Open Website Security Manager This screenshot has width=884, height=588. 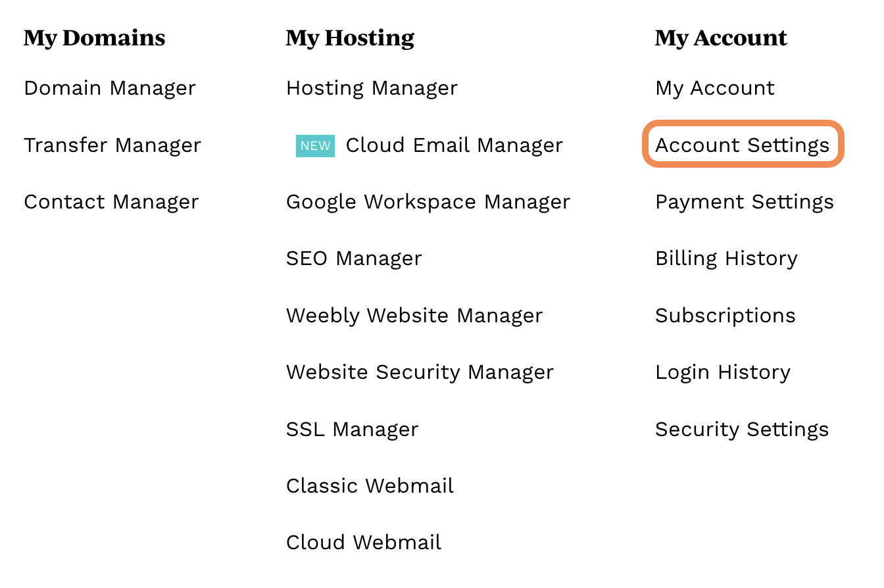coord(420,372)
